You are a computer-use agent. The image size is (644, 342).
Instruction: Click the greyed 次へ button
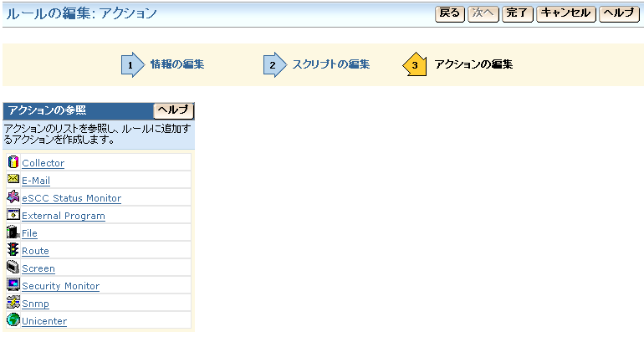[483, 14]
